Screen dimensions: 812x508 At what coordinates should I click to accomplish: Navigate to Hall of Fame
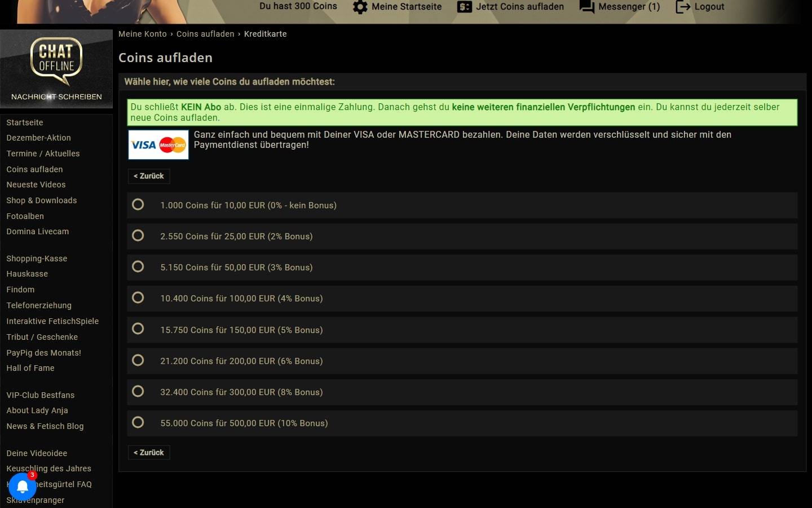point(30,368)
